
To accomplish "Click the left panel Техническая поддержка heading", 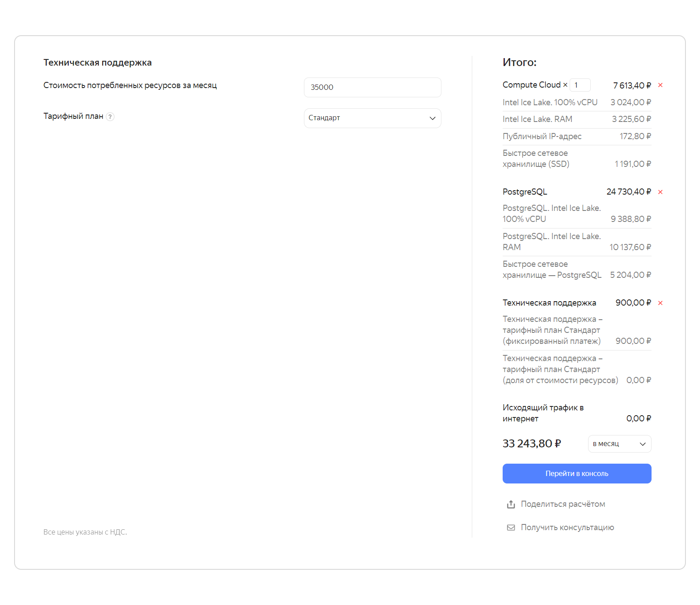I will click(97, 63).
